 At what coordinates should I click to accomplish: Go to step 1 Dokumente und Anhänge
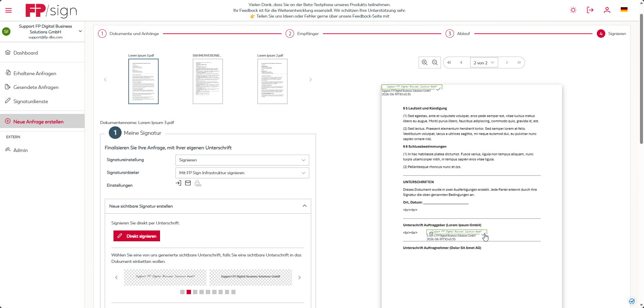129,34
